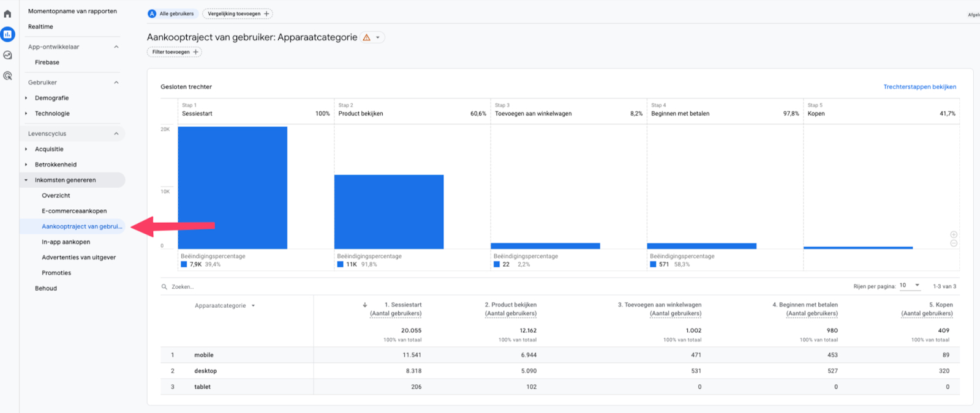Click the Vergelijking toevoegen button
The width and height of the screenshot is (980, 413).
[x=238, y=13]
